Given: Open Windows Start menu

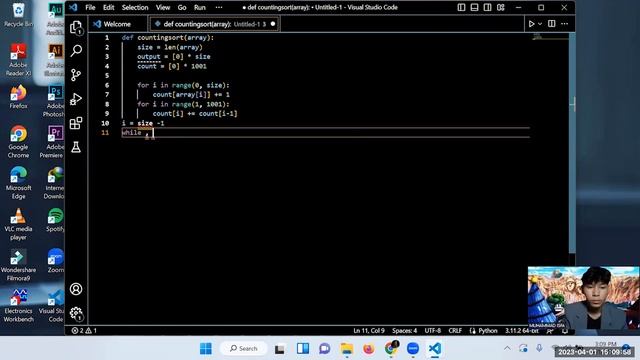Looking at the screenshot, I should [206, 349].
